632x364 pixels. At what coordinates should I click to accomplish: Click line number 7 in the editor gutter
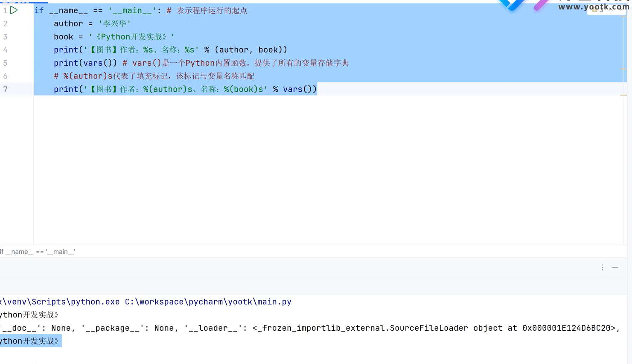[x=5, y=89]
